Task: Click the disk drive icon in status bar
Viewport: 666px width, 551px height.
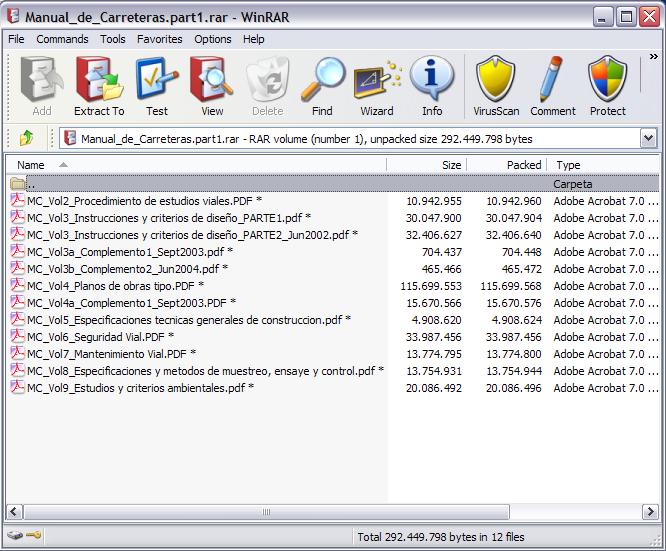Action: point(15,535)
